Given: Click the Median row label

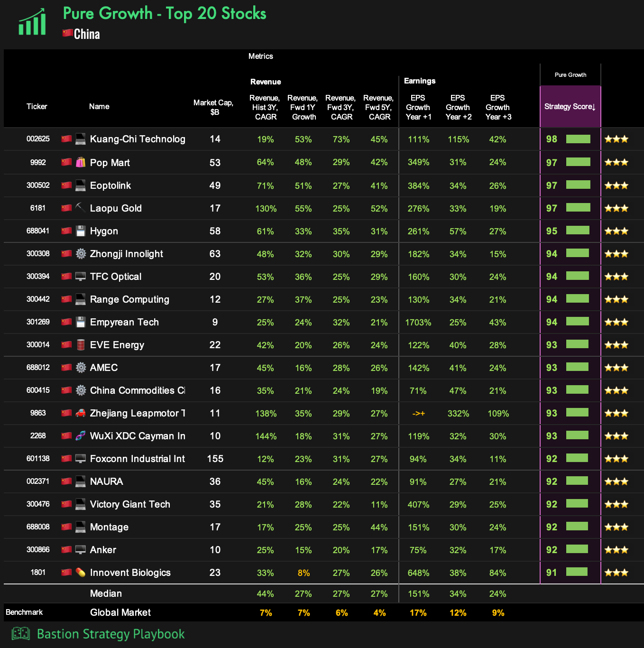Looking at the screenshot, I should coord(106,593).
